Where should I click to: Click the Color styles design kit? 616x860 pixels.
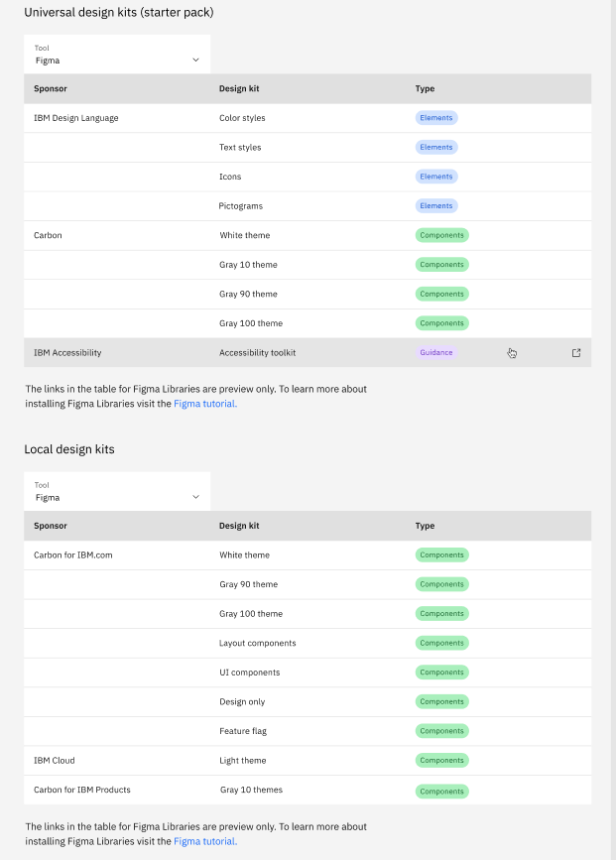[242, 118]
